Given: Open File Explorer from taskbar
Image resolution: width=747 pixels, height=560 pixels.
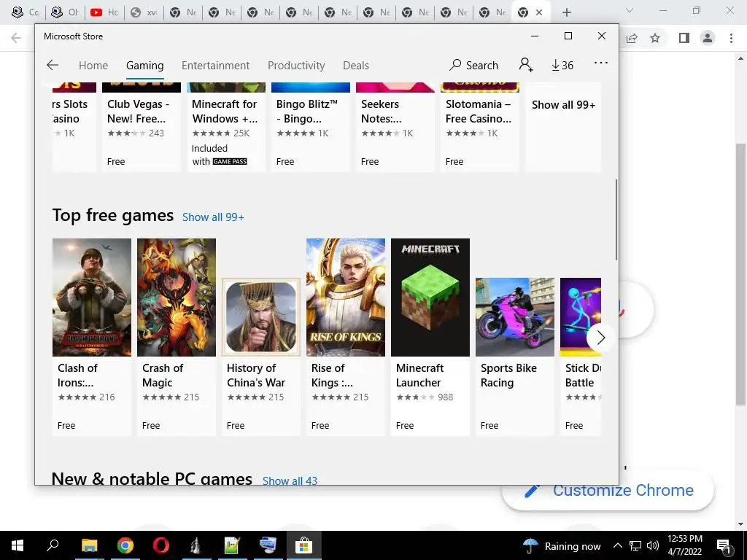Looking at the screenshot, I should click(89, 545).
